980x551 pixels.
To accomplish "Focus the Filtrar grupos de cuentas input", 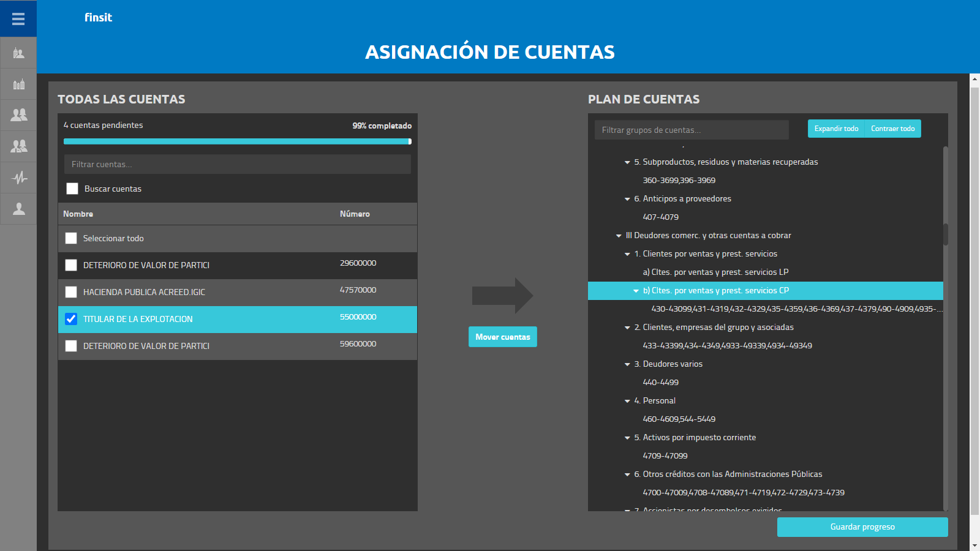I will tap(692, 130).
